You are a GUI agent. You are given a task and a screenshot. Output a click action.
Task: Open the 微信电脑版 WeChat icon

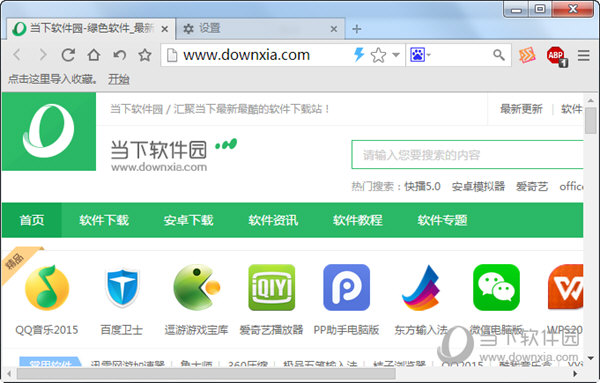(x=496, y=287)
